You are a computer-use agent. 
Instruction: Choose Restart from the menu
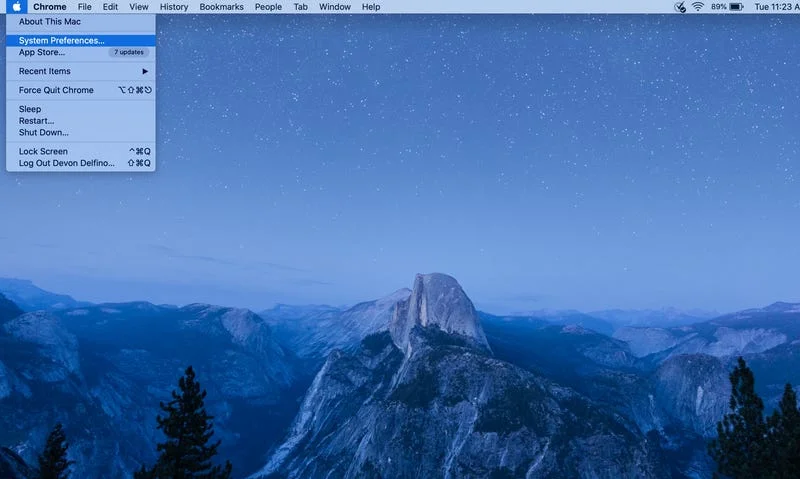pos(36,121)
